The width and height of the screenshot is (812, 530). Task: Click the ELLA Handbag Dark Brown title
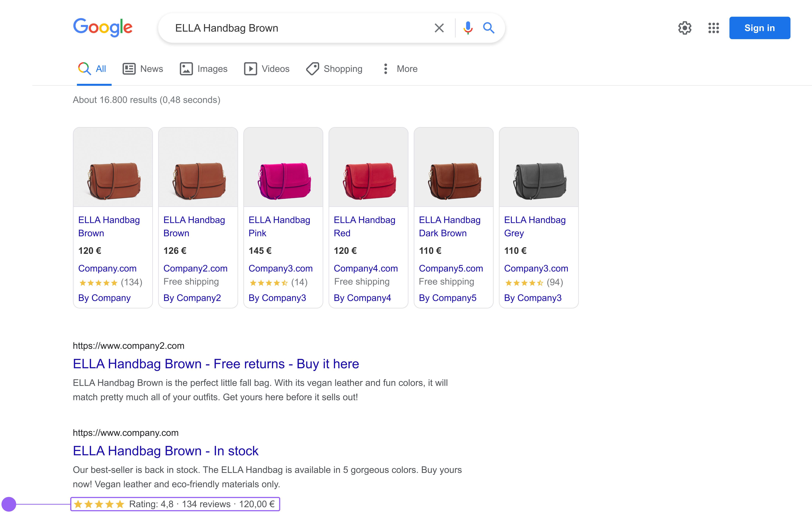click(449, 226)
